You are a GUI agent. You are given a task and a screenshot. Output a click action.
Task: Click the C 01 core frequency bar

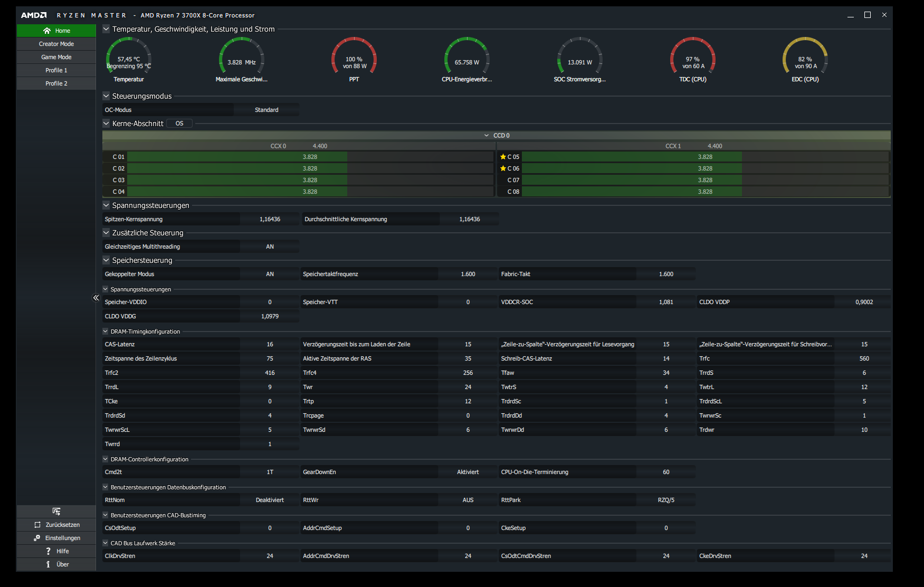tap(310, 157)
